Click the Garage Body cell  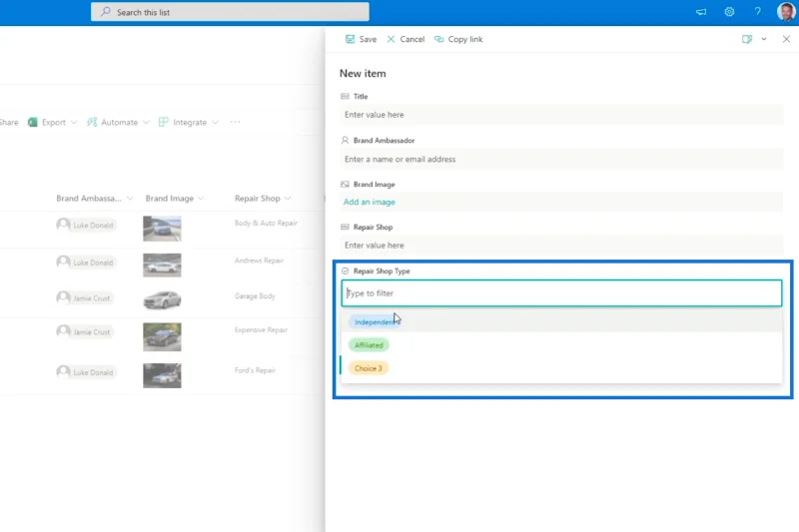(255, 295)
